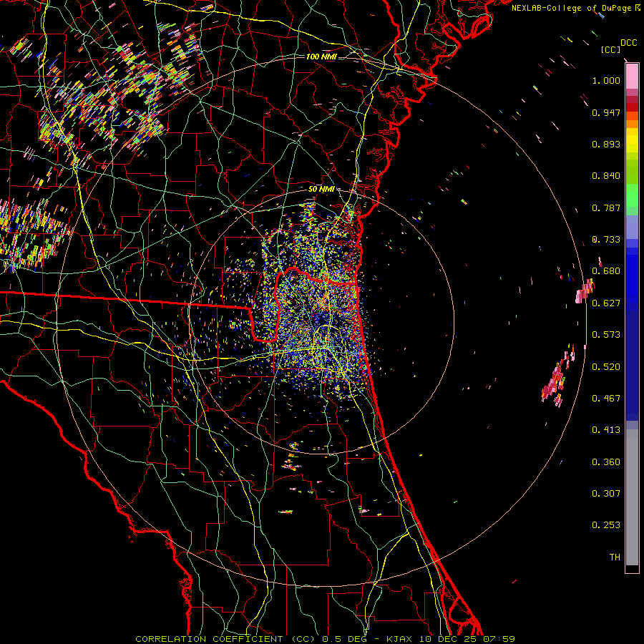Click the 0.467 scale value
The height and width of the screenshot is (644, 644).
[x=606, y=399]
